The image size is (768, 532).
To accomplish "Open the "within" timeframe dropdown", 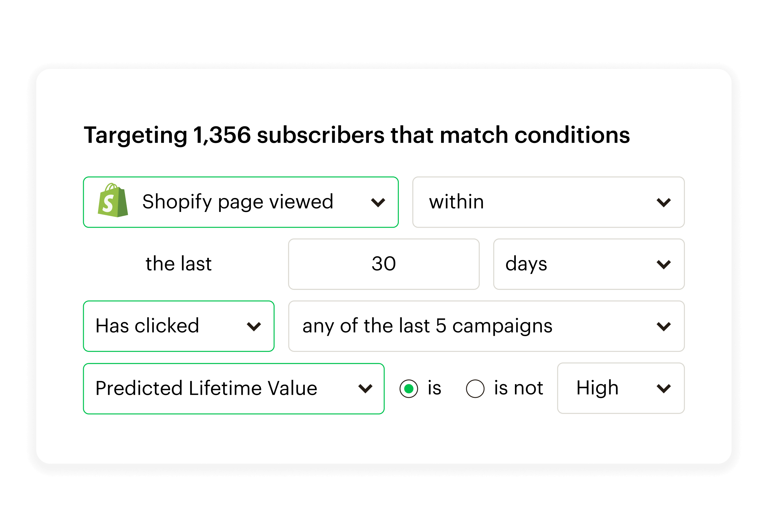I will point(548,202).
